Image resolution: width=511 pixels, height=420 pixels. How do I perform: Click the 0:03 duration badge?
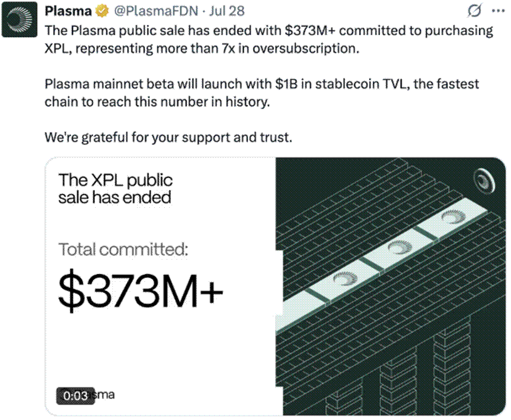(75, 395)
